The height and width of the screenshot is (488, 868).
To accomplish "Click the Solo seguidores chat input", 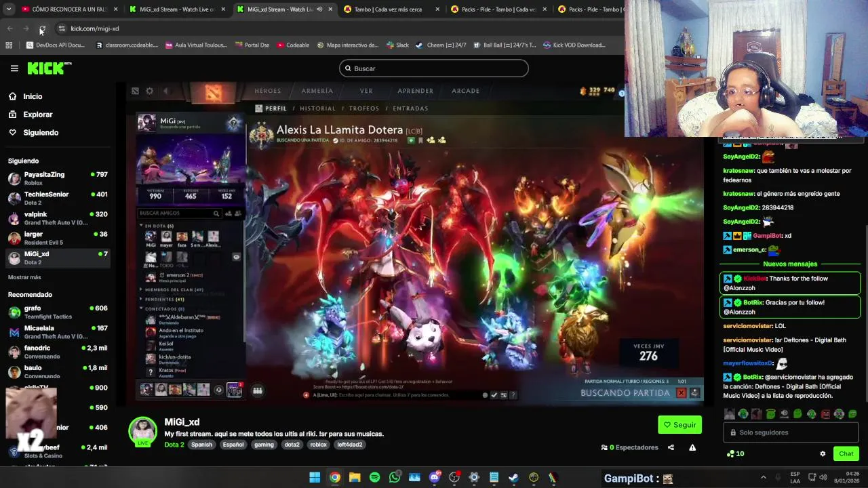I will (x=792, y=432).
